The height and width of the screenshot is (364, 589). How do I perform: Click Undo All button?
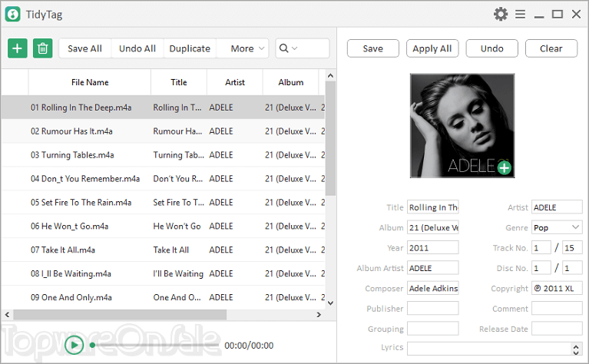point(137,48)
